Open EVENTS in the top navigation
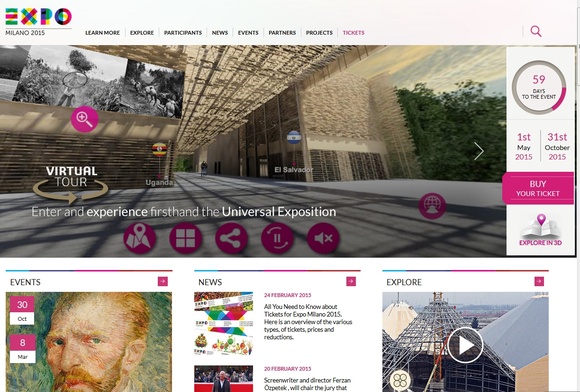The width and height of the screenshot is (580, 392). pos(248,33)
